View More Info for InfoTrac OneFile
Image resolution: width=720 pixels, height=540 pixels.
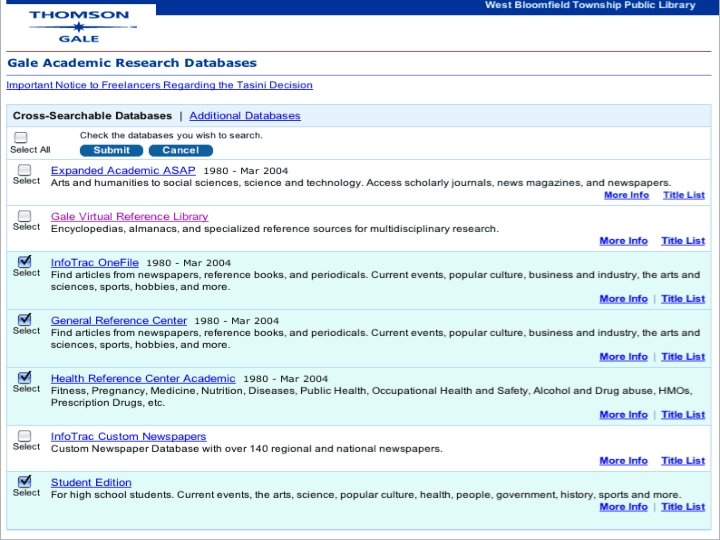coord(624,298)
